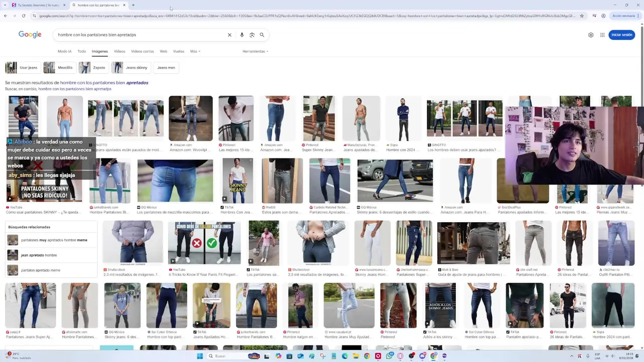Image resolution: width=644 pixels, height=362 pixels.
Task: Click the Windows taskbar search box
Action: [234, 356]
